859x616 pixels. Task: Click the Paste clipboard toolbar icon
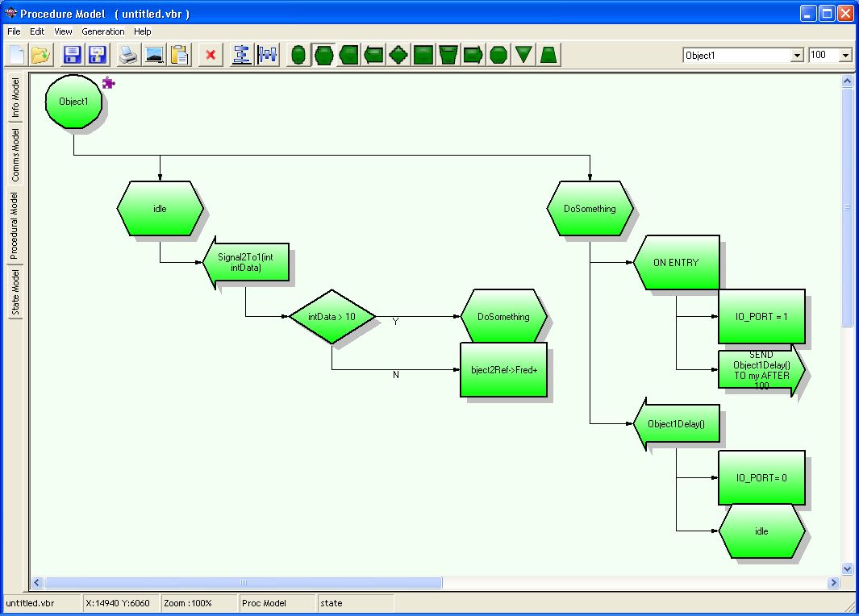179,55
